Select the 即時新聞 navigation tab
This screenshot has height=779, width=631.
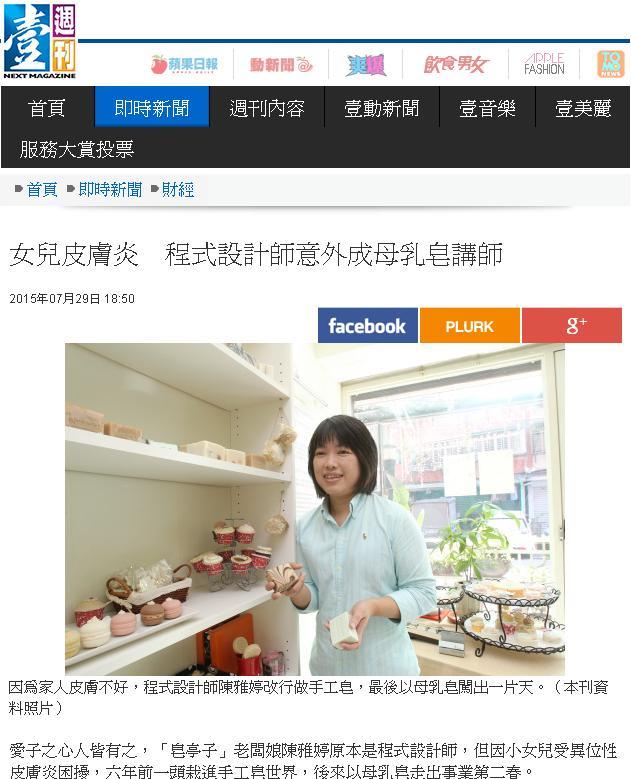pyautogui.click(x=152, y=107)
